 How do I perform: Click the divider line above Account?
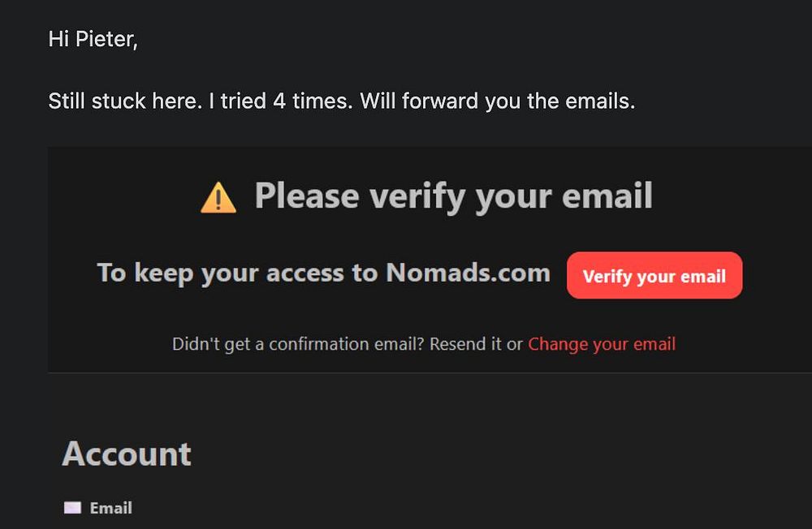click(430, 373)
